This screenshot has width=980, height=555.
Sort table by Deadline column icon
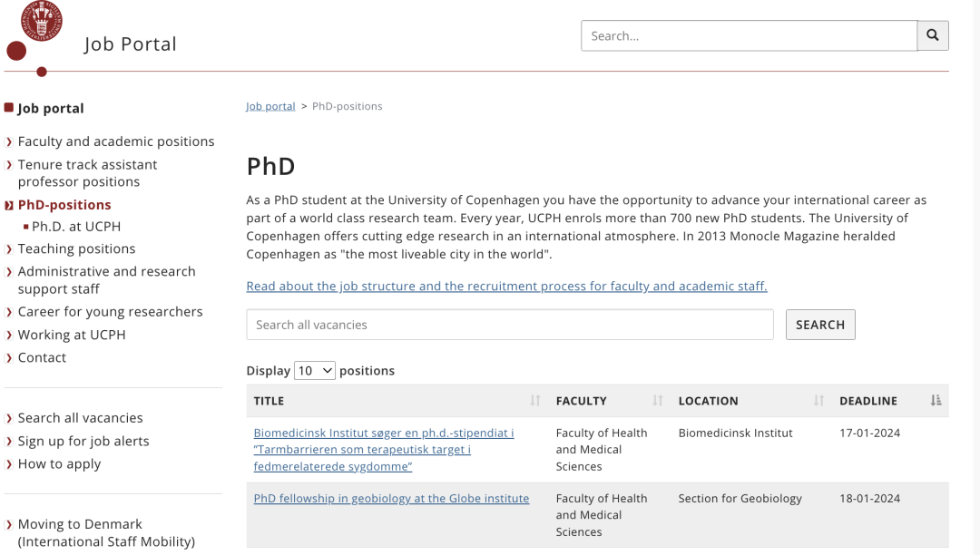tap(936, 401)
